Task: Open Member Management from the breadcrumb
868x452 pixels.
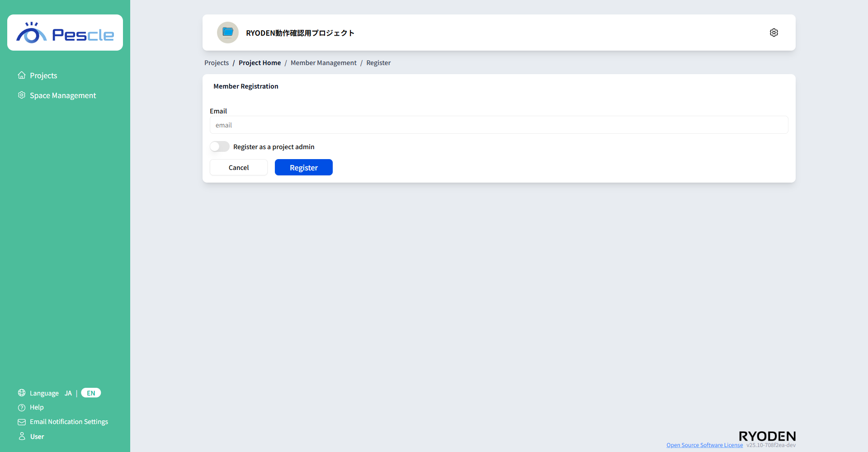Action: [323, 62]
